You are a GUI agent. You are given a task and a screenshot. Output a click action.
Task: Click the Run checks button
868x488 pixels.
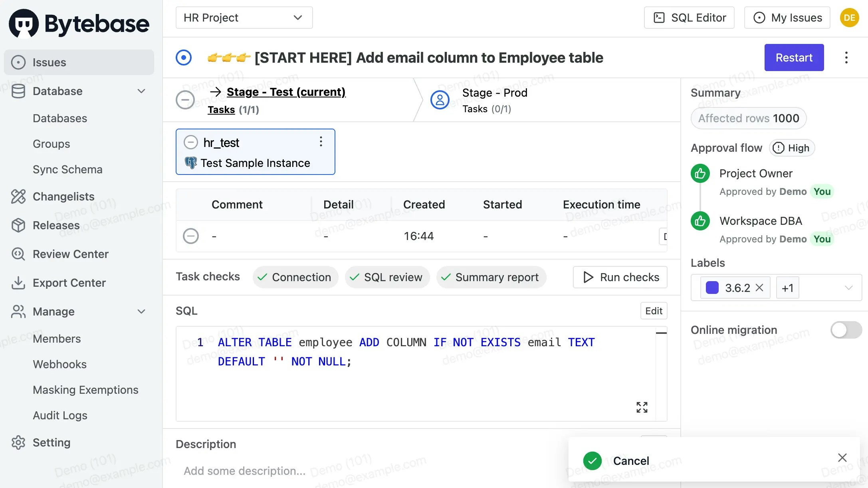(620, 277)
